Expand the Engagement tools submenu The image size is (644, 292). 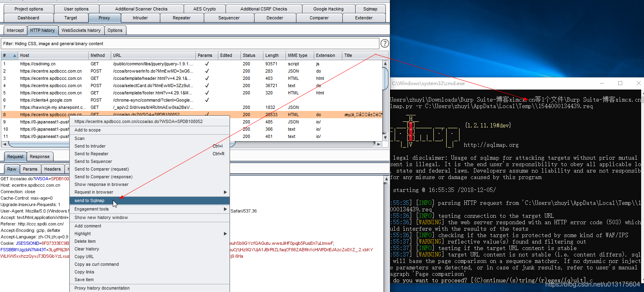tap(225, 209)
